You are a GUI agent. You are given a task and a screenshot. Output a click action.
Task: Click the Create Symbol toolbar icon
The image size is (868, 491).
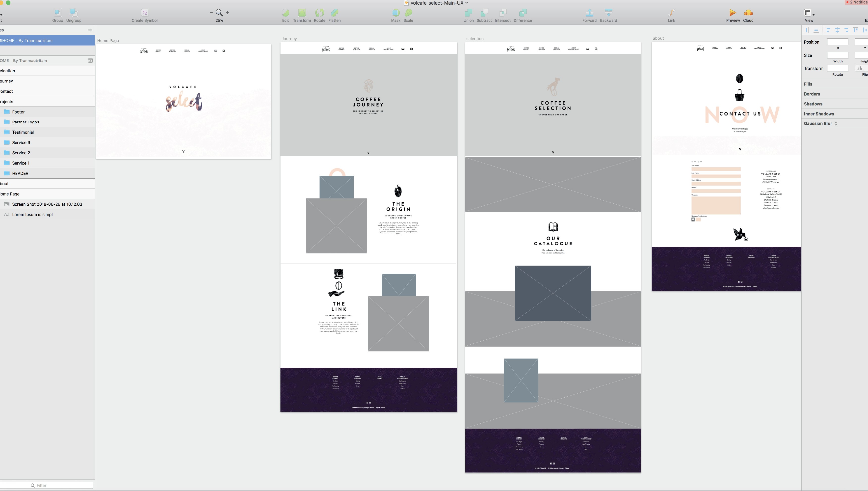click(144, 13)
